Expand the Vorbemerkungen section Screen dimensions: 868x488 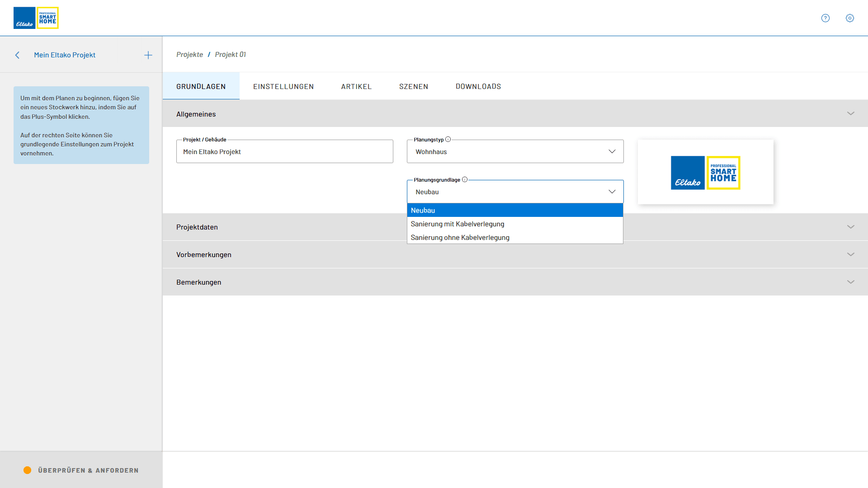pyautogui.click(x=850, y=255)
